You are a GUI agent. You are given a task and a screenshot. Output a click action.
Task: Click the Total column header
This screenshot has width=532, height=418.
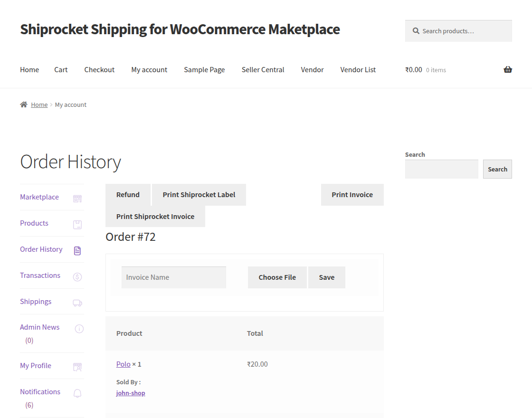click(x=255, y=333)
